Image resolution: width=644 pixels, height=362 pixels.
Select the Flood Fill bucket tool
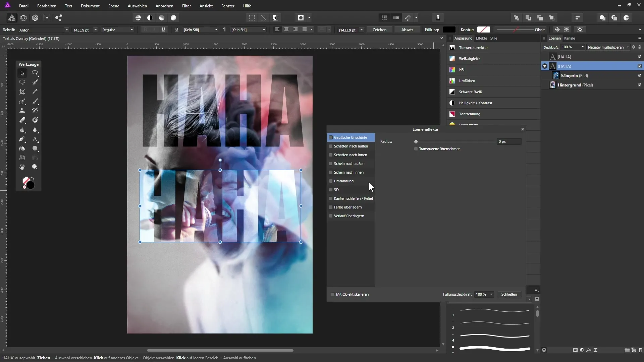tap(22, 148)
